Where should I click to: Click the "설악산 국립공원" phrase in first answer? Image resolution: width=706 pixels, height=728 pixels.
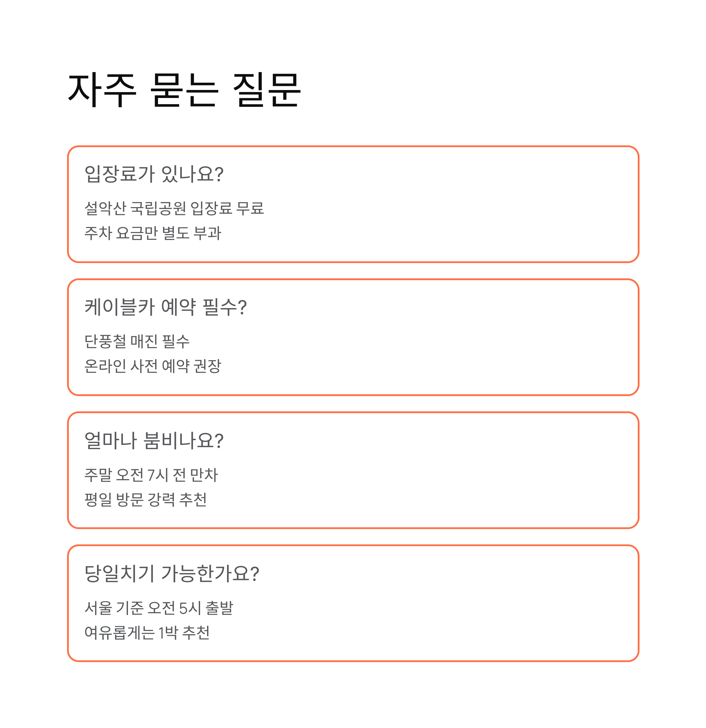tap(135, 208)
